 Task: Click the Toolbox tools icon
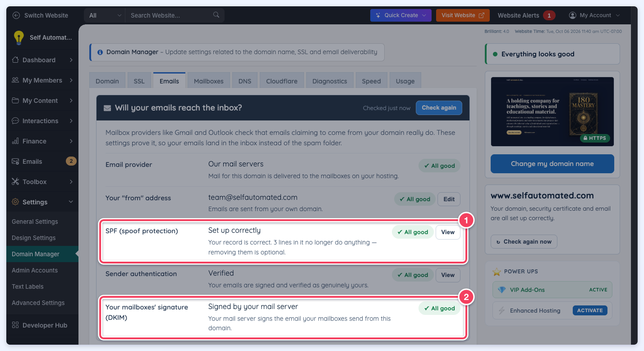pyautogui.click(x=15, y=182)
